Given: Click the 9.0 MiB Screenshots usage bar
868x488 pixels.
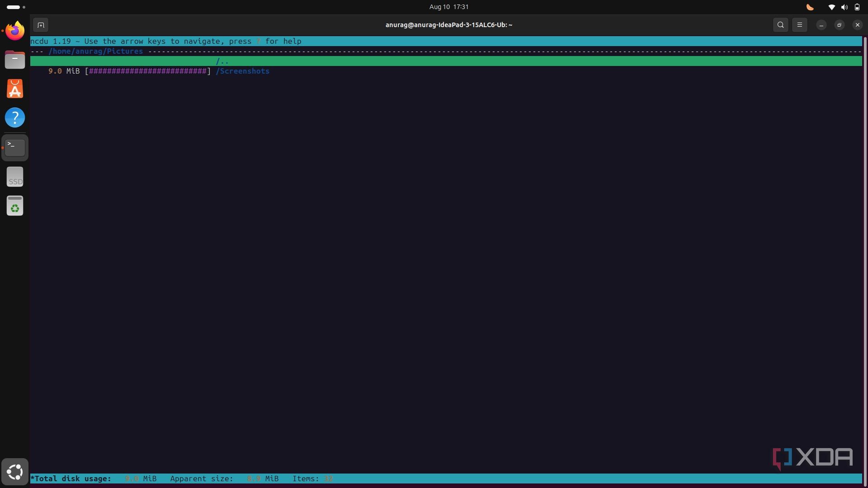Looking at the screenshot, I should tap(148, 71).
